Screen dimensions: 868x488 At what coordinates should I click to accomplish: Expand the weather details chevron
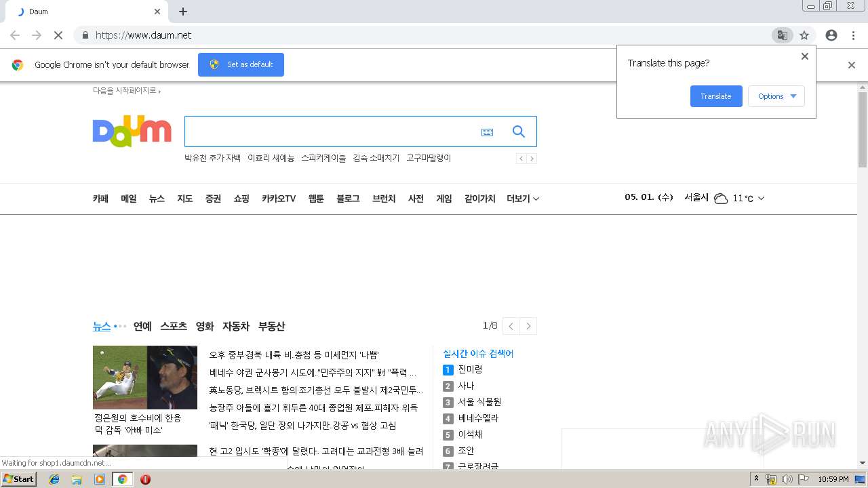(x=761, y=199)
